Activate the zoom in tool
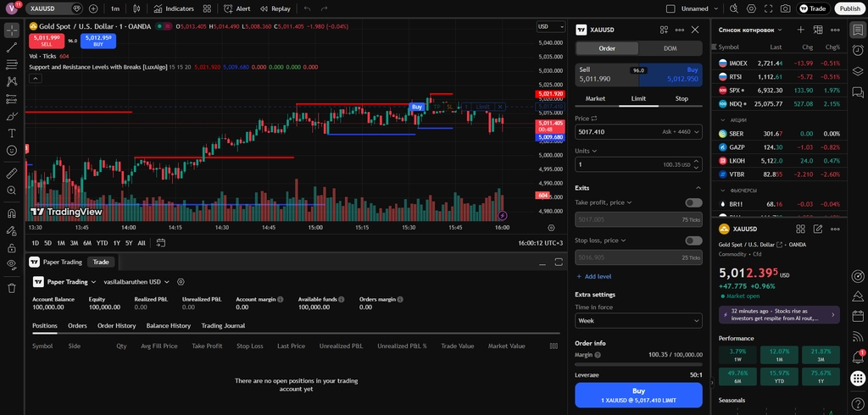This screenshot has height=415, width=868. (x=12, y=191)
